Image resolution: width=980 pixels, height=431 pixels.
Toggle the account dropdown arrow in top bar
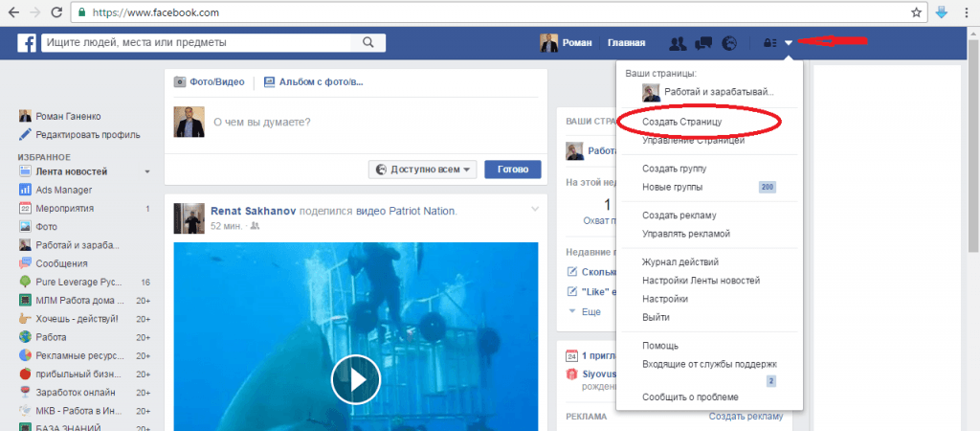point(789,42)
